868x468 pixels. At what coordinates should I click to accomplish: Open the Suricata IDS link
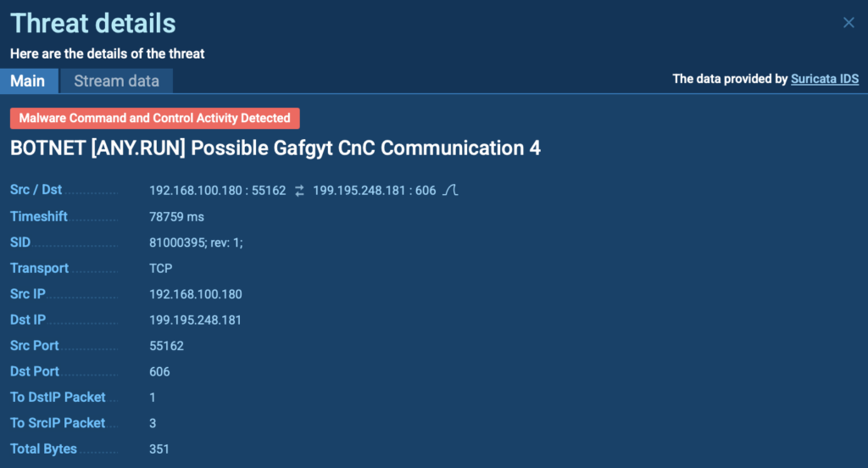pos(825,79)
